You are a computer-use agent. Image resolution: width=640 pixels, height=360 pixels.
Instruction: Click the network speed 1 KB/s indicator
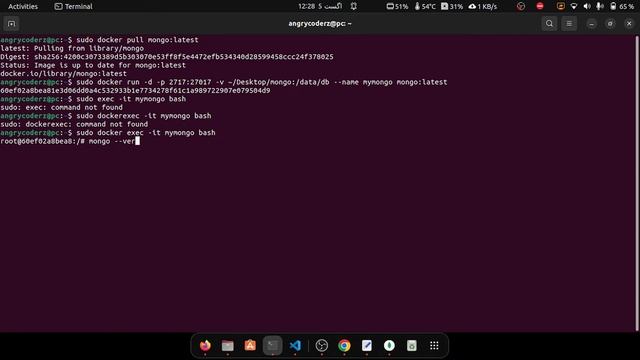(483, 6)
